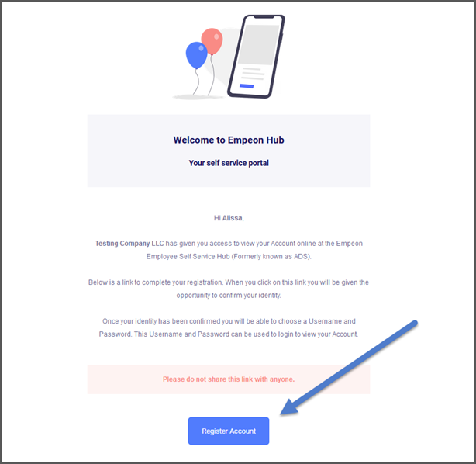Click the gray image placeholder on phone screen
The image size is (476, 464).
(x=258, y=45)
